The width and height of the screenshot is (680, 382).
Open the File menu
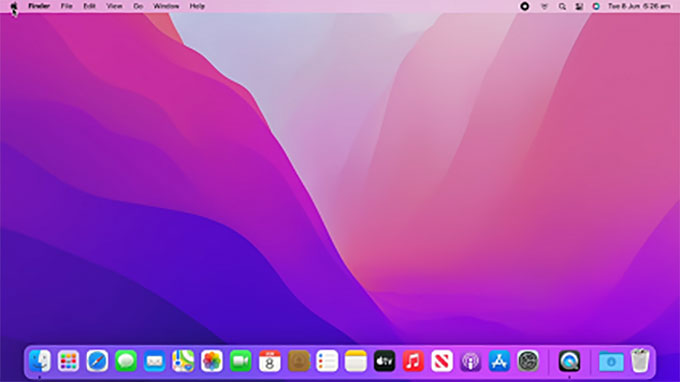[x=66, y=6]
